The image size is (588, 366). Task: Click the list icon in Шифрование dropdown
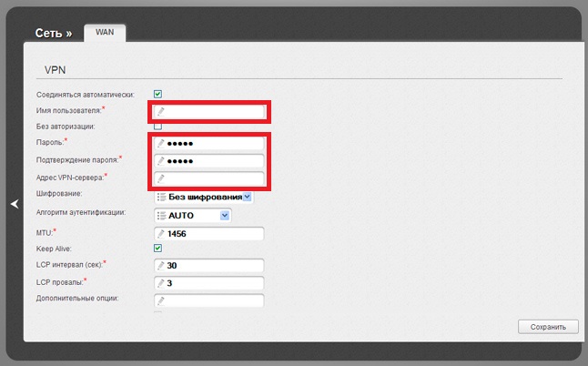pyautogui.click(x=162, y=197)
